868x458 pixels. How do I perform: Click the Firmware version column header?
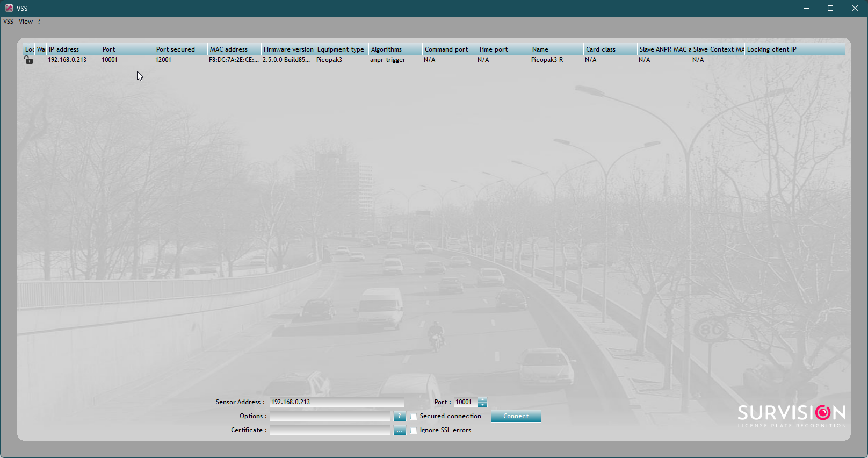click(288, 49)
